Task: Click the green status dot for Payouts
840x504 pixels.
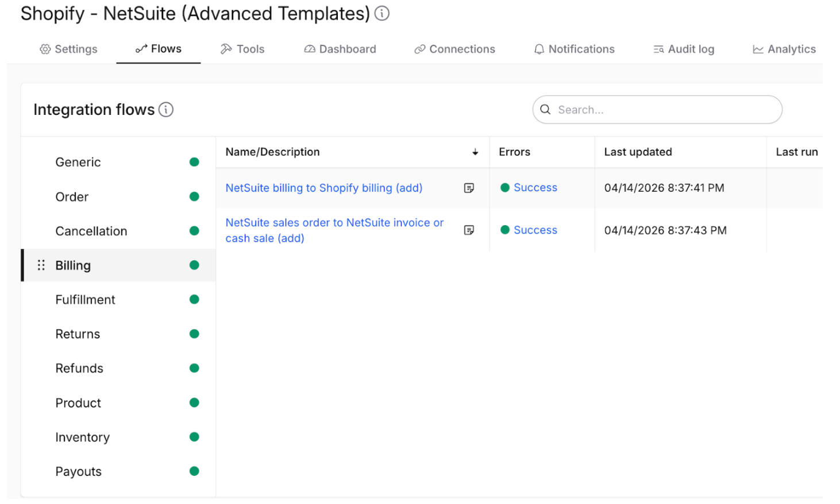Action: tap(194, 471)
